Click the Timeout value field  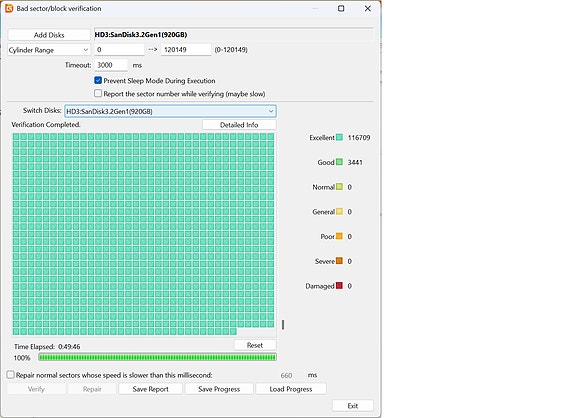(111, 65)
